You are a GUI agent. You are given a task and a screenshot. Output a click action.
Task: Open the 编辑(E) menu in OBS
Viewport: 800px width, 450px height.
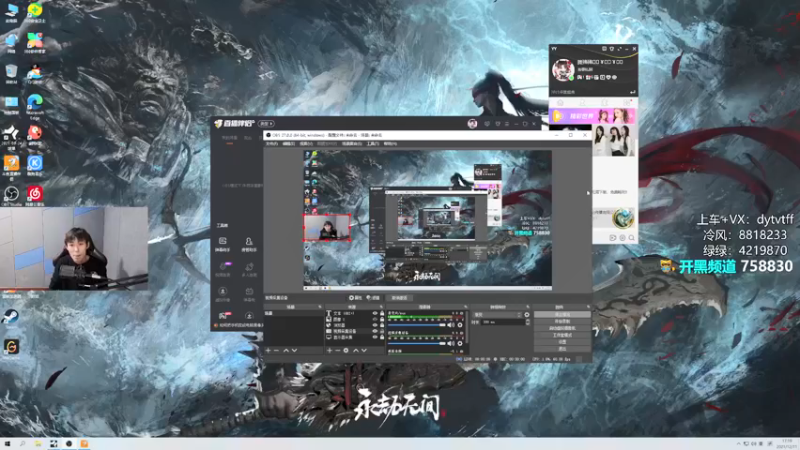[289, 144]
